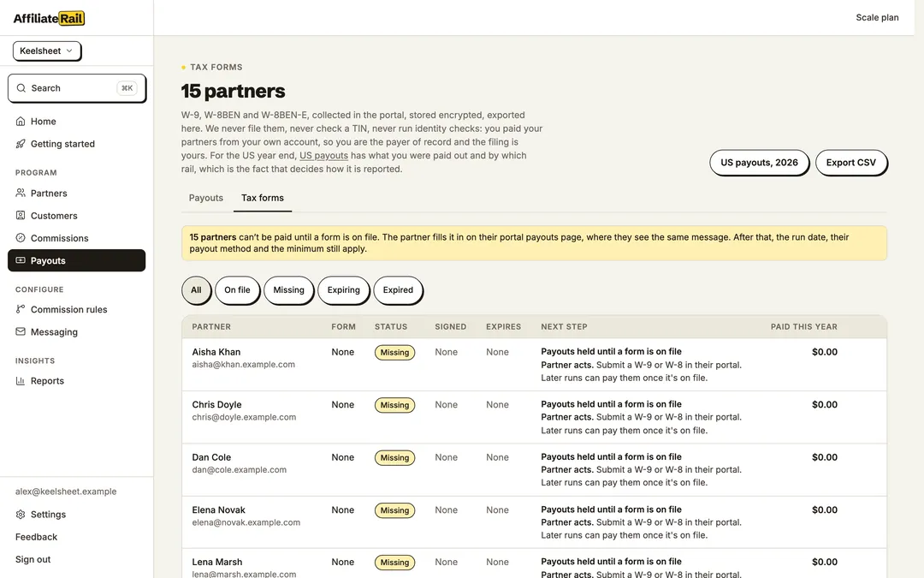Screen dimensions: 924x578
Task: Click the EXPIRES column header
Action: [x=503, y=326]
